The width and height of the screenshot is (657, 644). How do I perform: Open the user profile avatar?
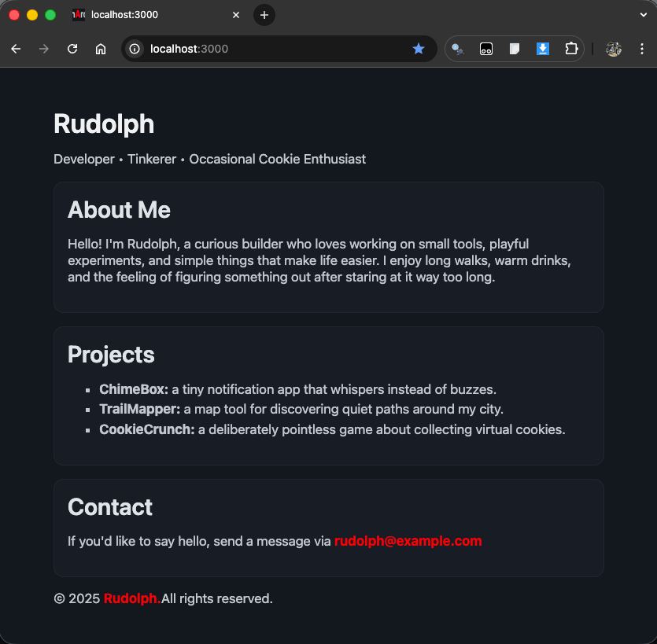click(614, 49)
